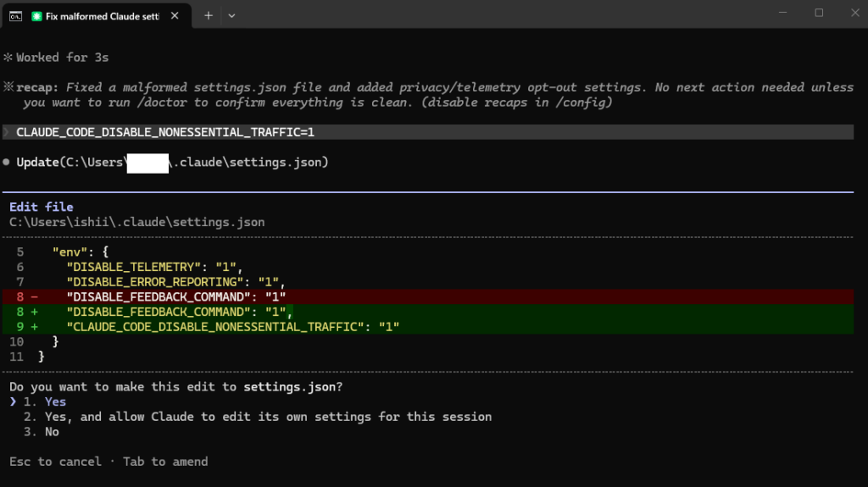Click added line 9 CLAUDE_CODE_DISABLE_NONESSENTIAL_TRAFFIC
The image size is (868, 487).
[428, 327]
